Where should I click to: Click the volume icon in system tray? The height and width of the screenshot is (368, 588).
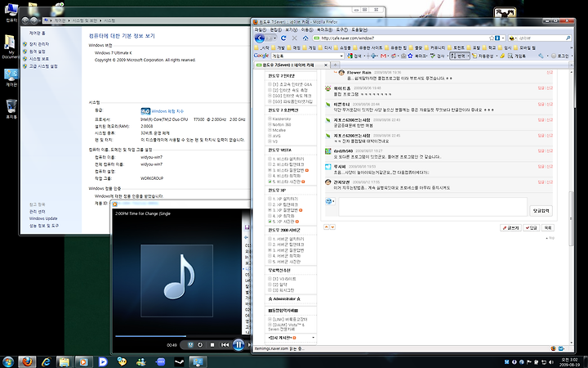pos(551,362)
